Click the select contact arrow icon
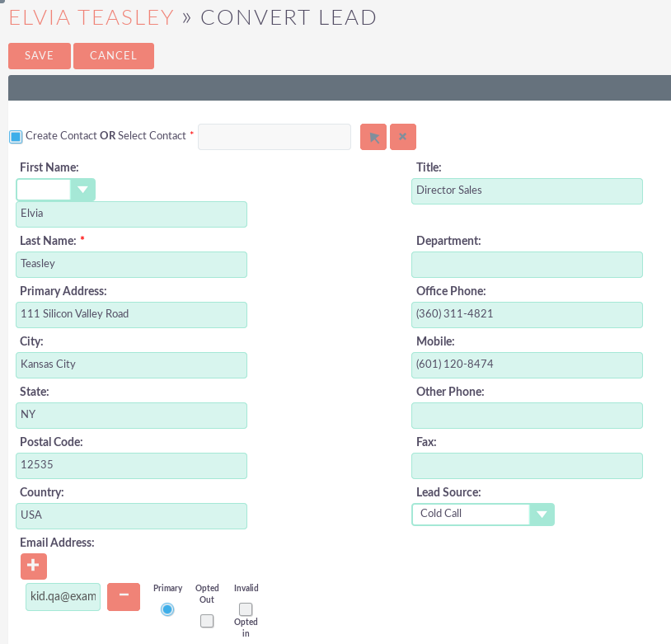 373,137
